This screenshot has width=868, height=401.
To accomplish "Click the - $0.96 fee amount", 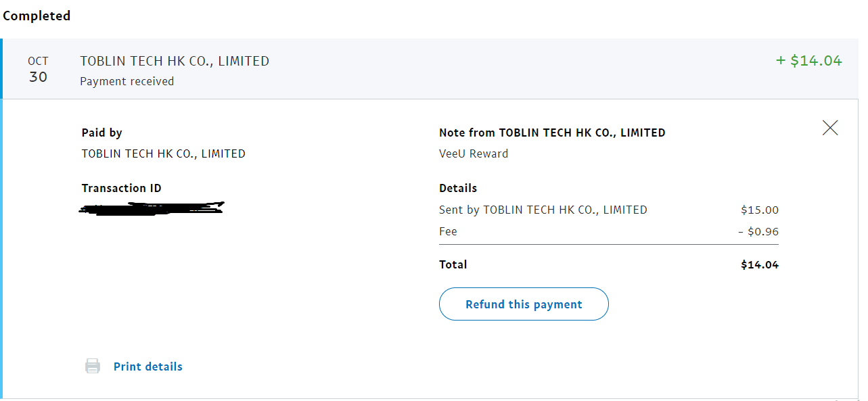I will 758,231.
